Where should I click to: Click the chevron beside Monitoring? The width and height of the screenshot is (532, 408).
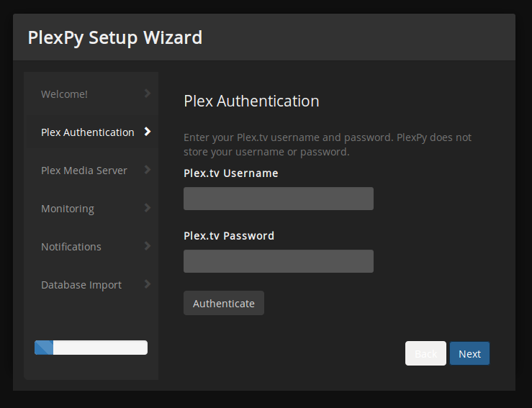point(148,207)
